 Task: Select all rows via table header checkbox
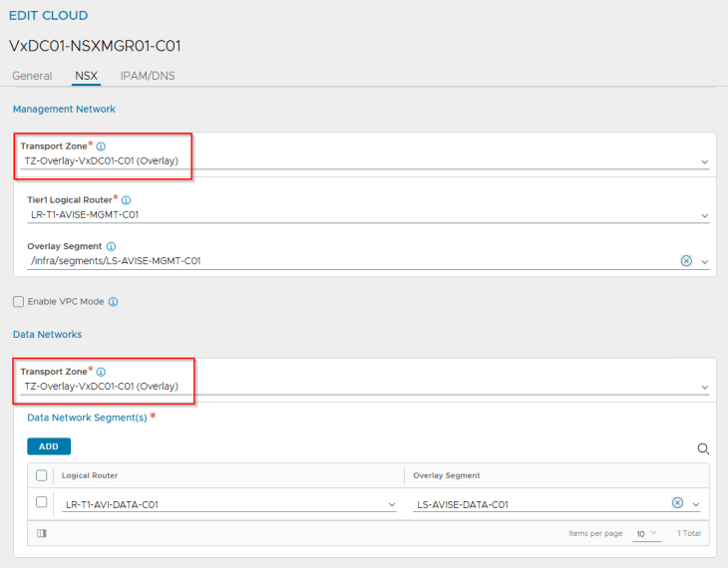point(41,475)
